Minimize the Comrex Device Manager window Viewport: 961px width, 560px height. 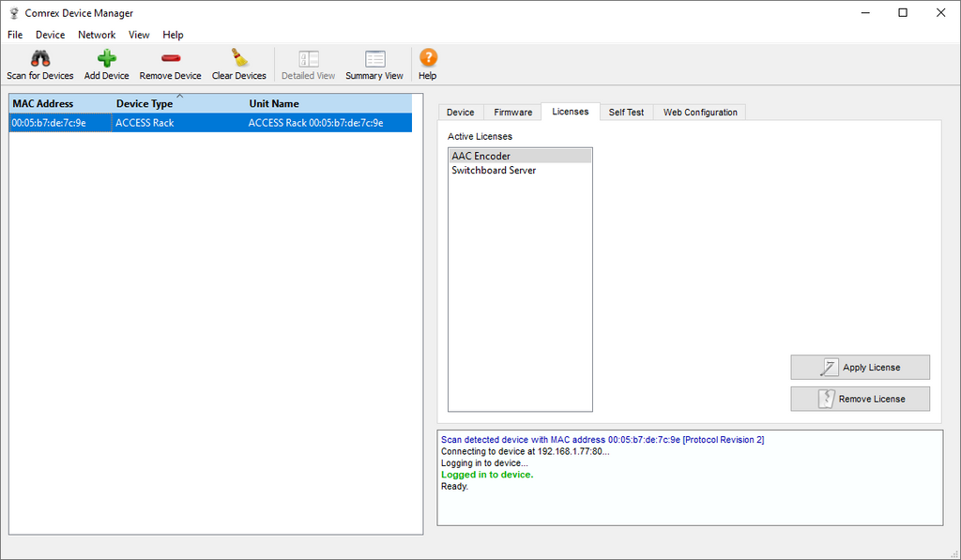tap(865, 13)
